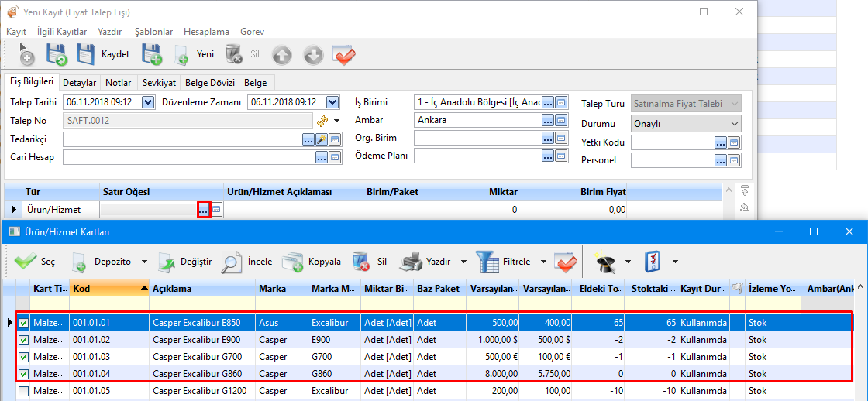Uncheck the 001.01.02 row checkbox
The height and width of the screenshot is (401, 868).
pos(24,340)
